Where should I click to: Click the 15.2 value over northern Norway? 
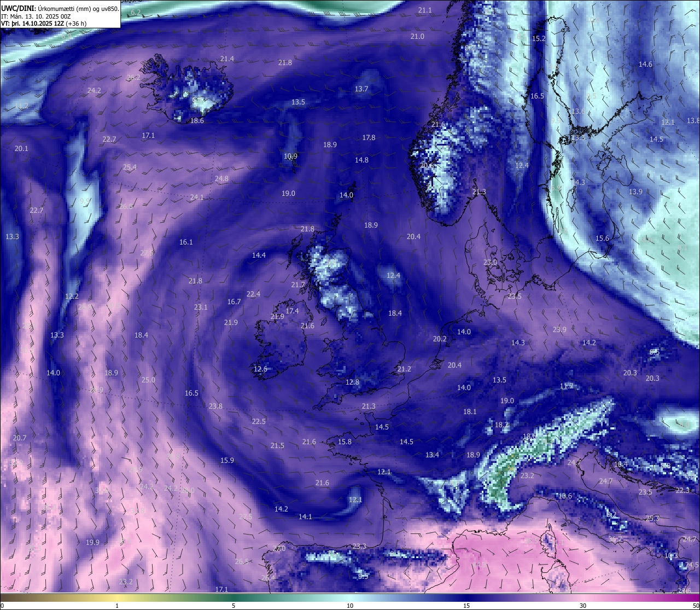[x=539, y=38]
